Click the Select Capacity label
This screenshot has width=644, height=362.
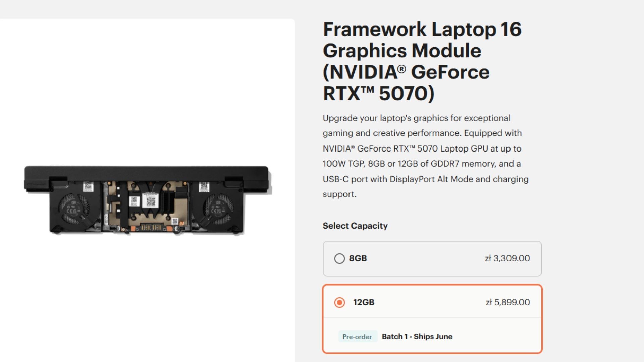[355, 226]
